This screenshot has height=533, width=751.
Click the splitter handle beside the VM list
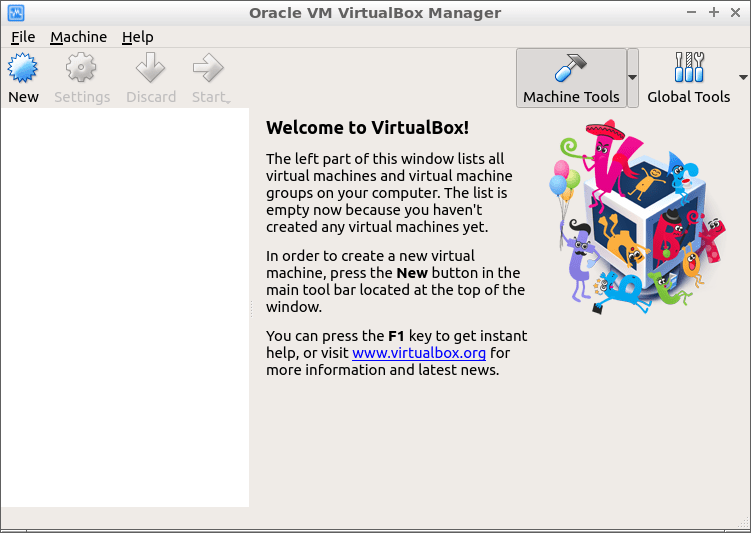coord(251,308)
